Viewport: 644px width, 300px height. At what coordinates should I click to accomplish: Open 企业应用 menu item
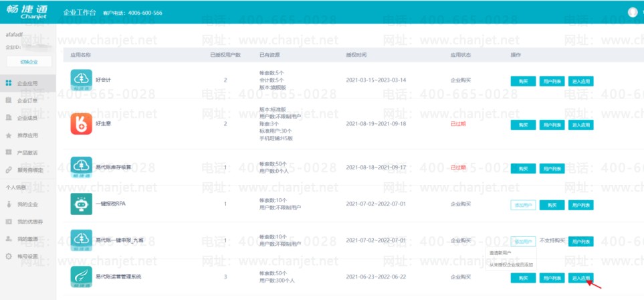(28, 83)
